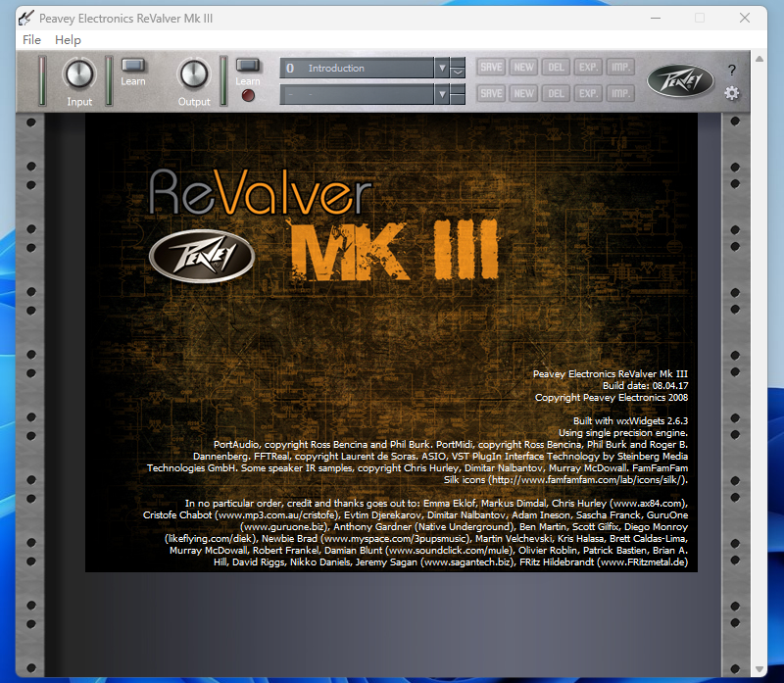This screenshot has width=784, height=683.
Task: Click the red LED below Output Learn
Action: (x=248, y=95)
